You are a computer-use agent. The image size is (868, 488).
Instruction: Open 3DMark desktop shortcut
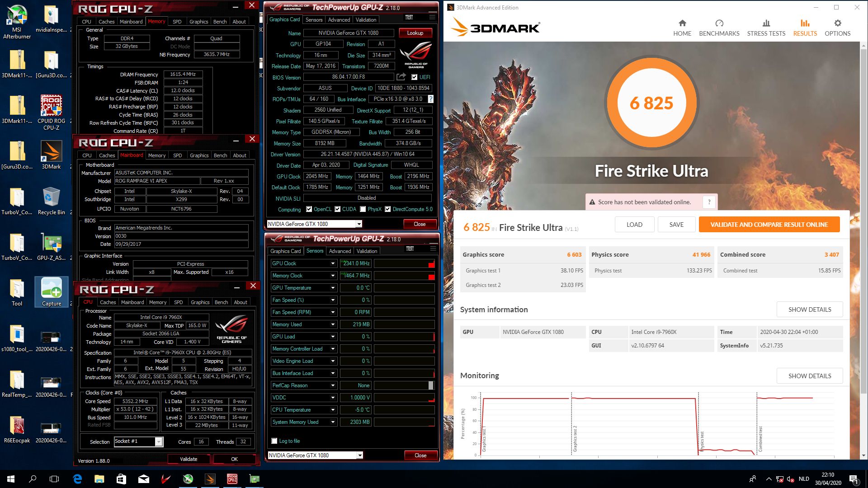[x=51, y=155]
